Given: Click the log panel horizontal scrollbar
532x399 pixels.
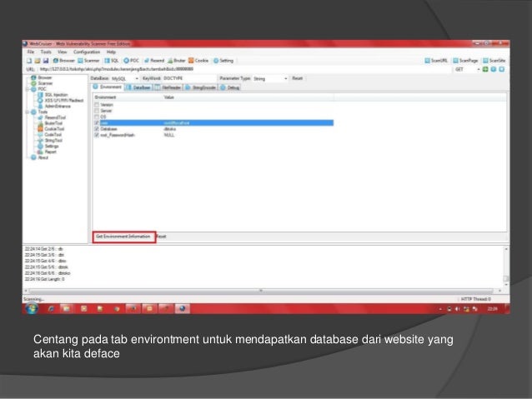Looking at the screenshot, I should pyautogui.click(x=261, y=291).
